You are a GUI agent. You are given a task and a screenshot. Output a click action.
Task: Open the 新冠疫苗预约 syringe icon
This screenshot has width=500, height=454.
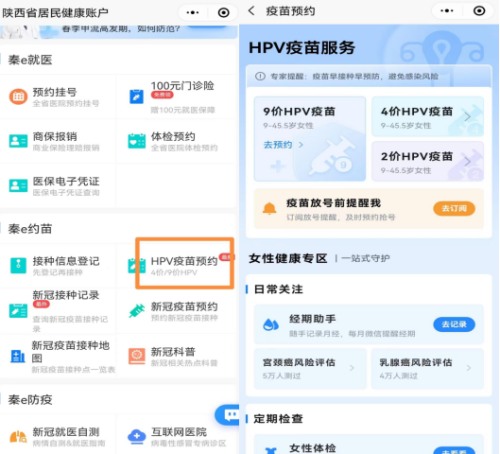pyautogui.click(x=137, y=311)
